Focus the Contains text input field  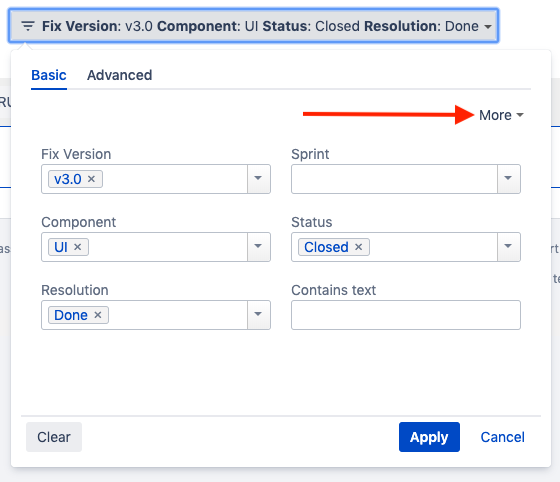(406, 315)
